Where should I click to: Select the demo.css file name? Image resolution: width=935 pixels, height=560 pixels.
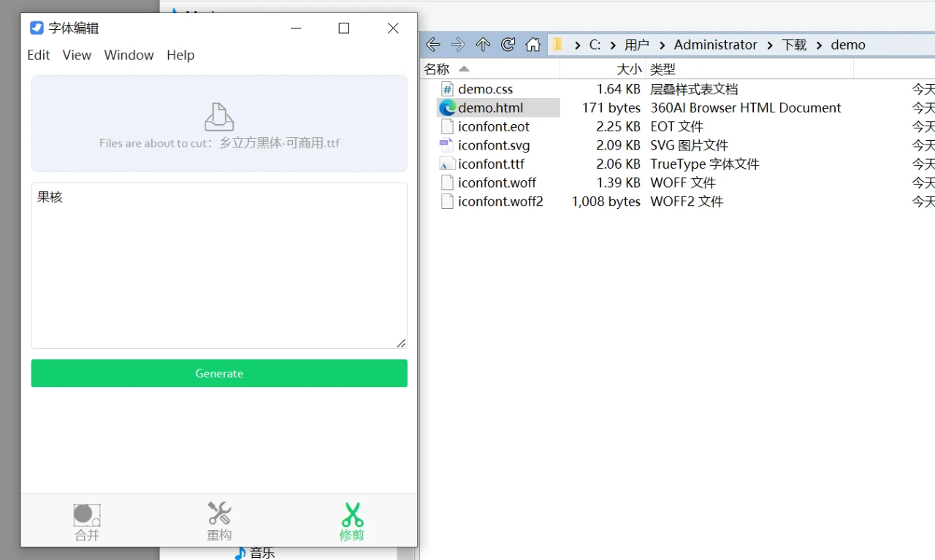[486, 89]
